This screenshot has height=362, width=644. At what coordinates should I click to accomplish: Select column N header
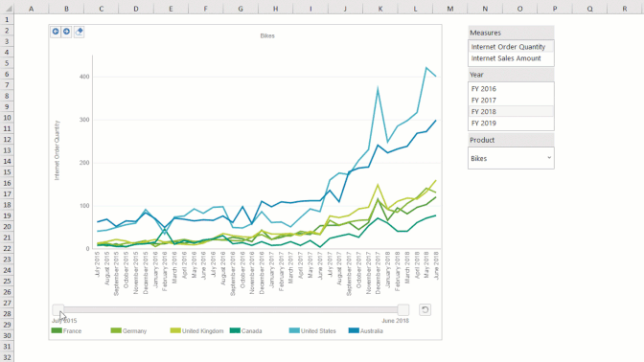pos(485,9)
